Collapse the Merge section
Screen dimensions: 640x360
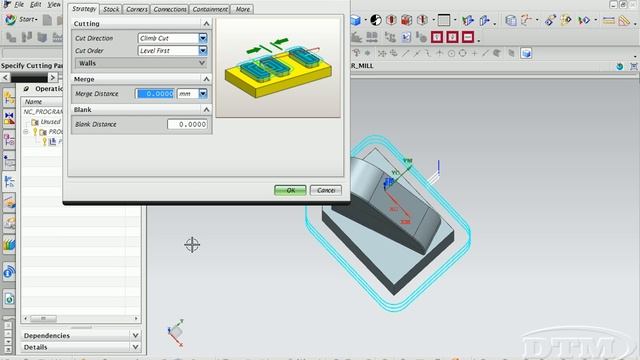(x=206, y=79)
